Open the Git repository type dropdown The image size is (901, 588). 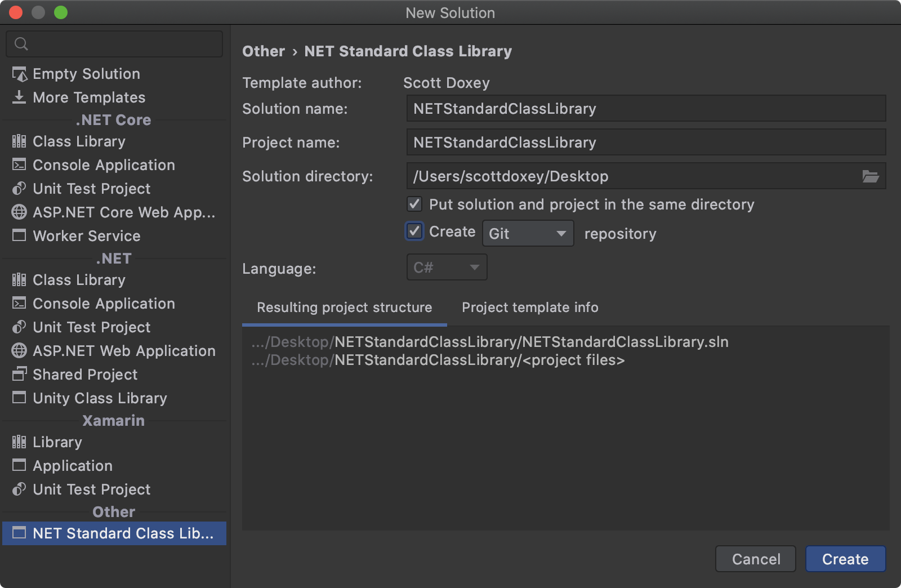tap(528, 233)
